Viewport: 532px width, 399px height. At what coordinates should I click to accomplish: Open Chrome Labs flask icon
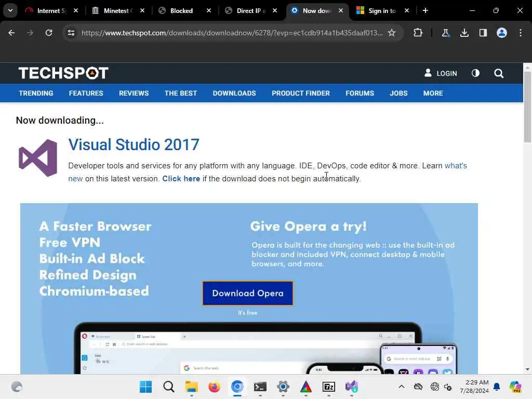445,33
